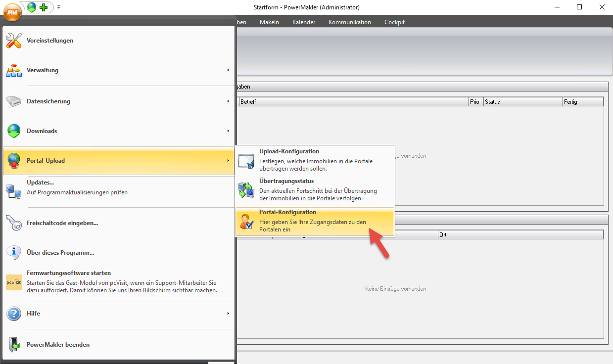This screenshot has width=613, height=364.
Task: Choose PowerMakler beenden to exit
Action: 119,345
